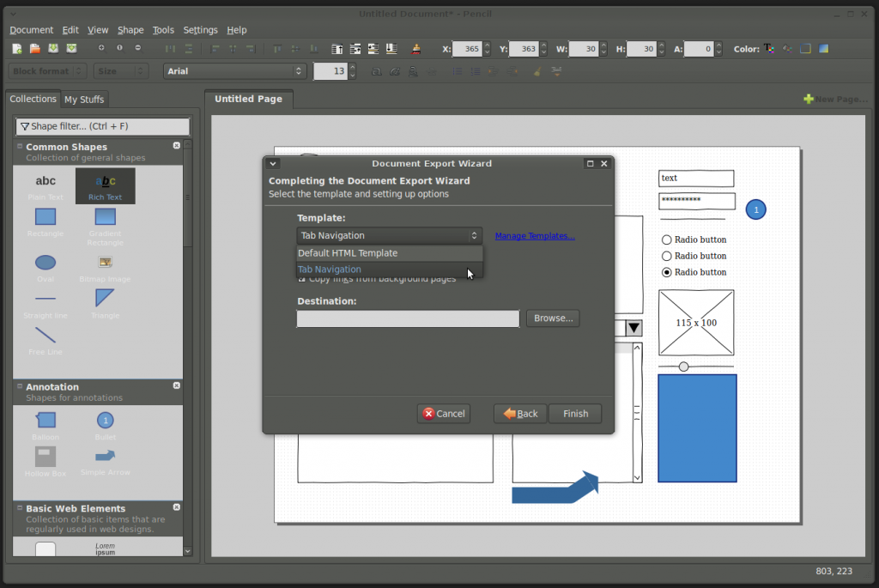
Task: Open the Manage Templates link
Action: click(535, 235)
